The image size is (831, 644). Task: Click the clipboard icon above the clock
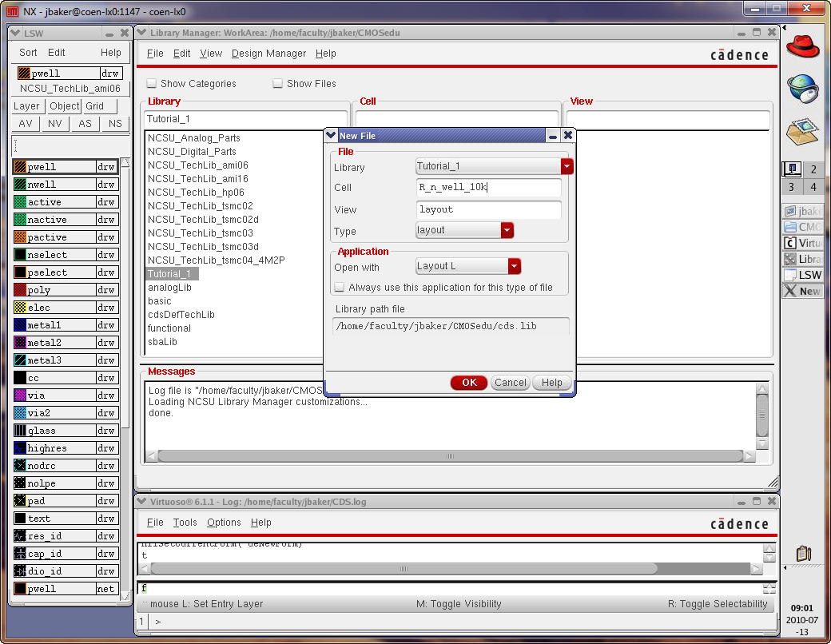tap(804, 553)
